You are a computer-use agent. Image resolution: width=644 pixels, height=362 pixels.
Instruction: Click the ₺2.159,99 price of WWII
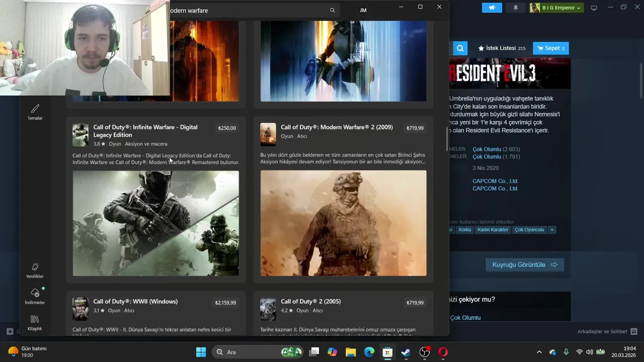pyautogui.click(x=225, y=303)
